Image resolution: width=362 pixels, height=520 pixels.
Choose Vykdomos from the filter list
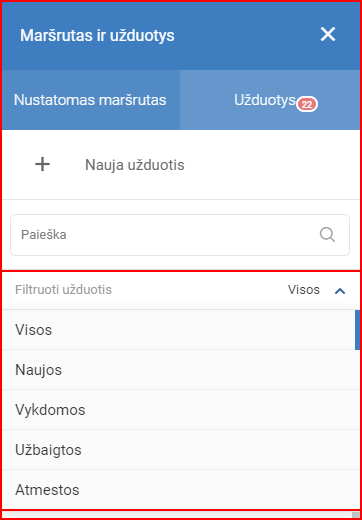click(x=179, y=410)
